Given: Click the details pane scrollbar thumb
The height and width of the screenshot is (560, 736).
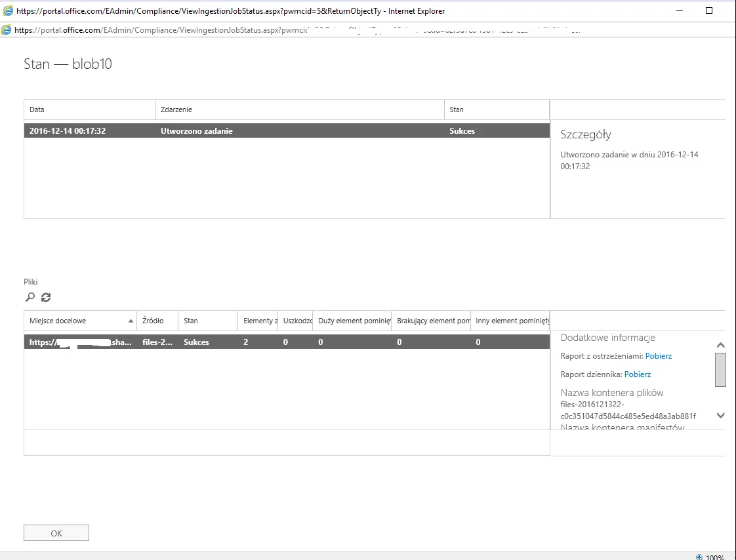Looking at the screenshot, I should [x=720, y=370].
